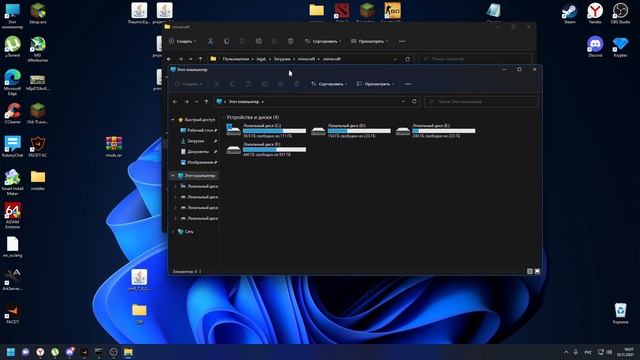Switch to large icons view in status bar
Viewport: 640px width, 360px height.
[x=537, y=271]
